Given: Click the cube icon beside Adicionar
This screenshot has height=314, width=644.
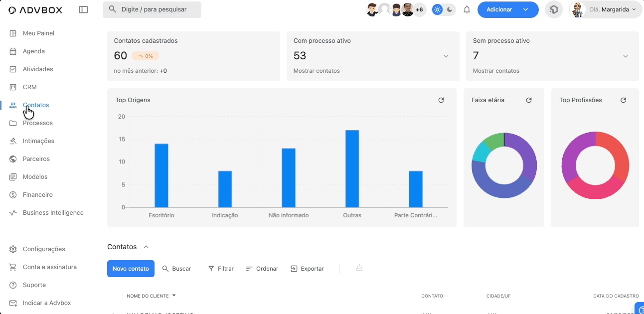Looking at the screenshot, I should coord(553,9).
